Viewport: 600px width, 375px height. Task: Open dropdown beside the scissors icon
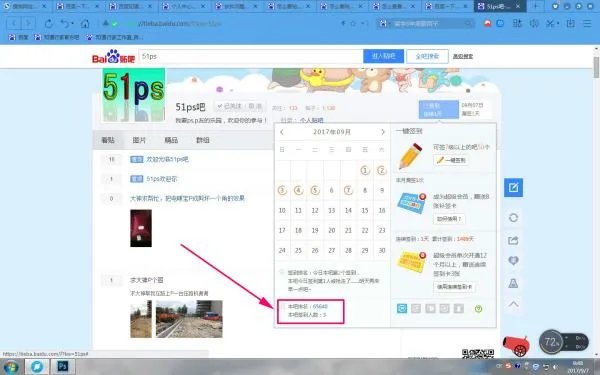coord(558,24)
